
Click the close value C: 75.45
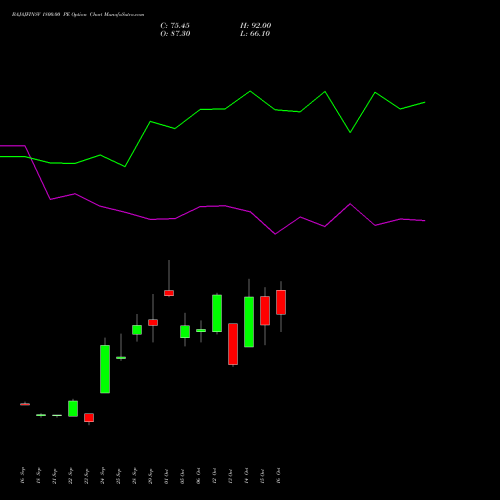coord(175,26)
